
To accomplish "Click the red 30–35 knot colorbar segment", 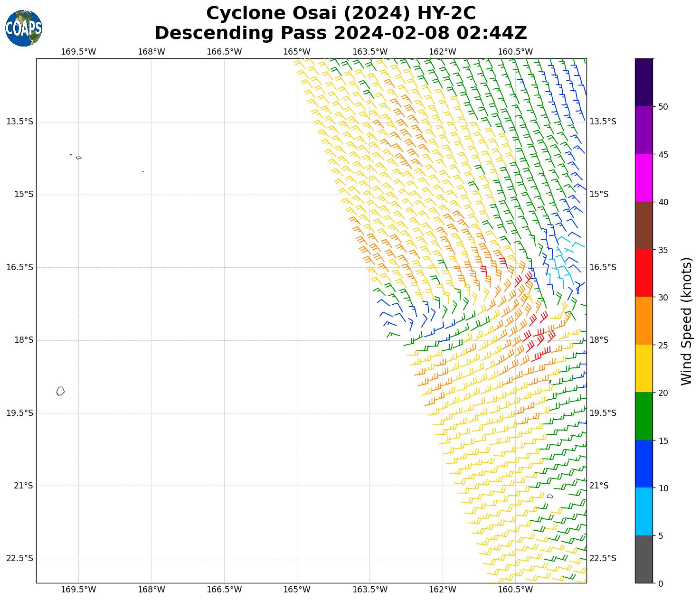I will 643,273.
